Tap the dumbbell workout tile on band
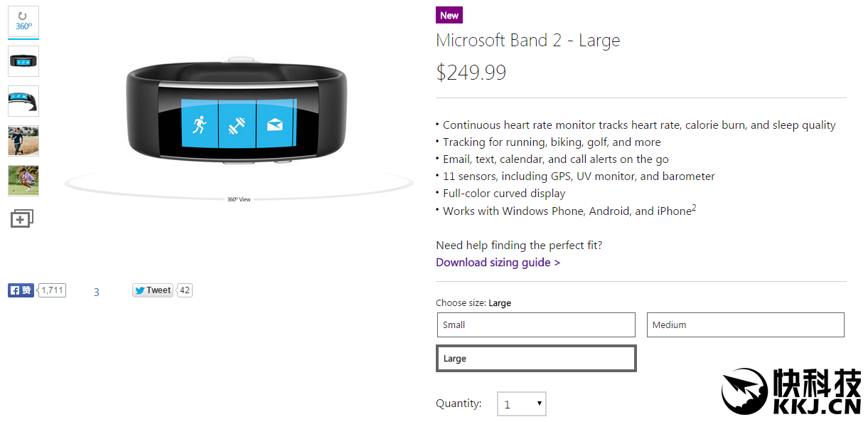 pyautogui.click(x=237, y=125)
